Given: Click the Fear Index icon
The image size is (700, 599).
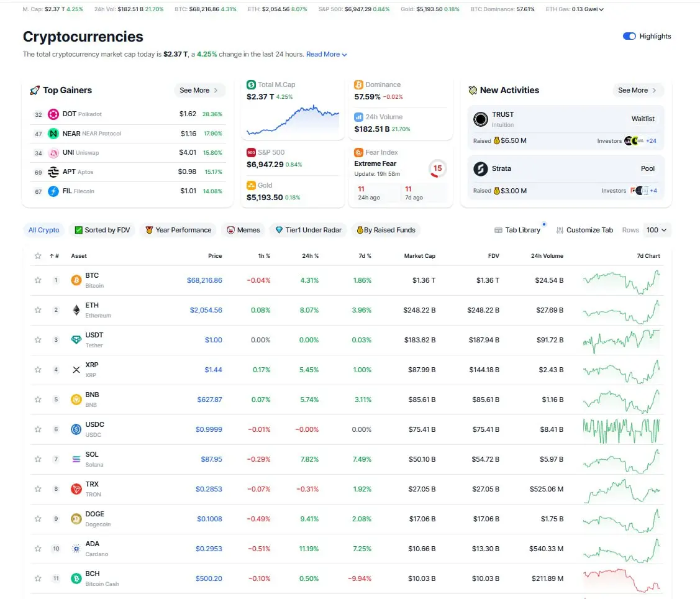Looking at the screenshot, I should point(358,152).
